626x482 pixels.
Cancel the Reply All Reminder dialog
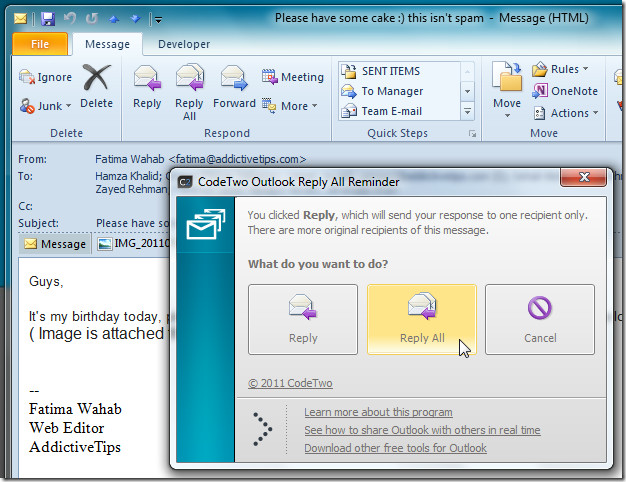pyautogui.click(x=540, y=319)
